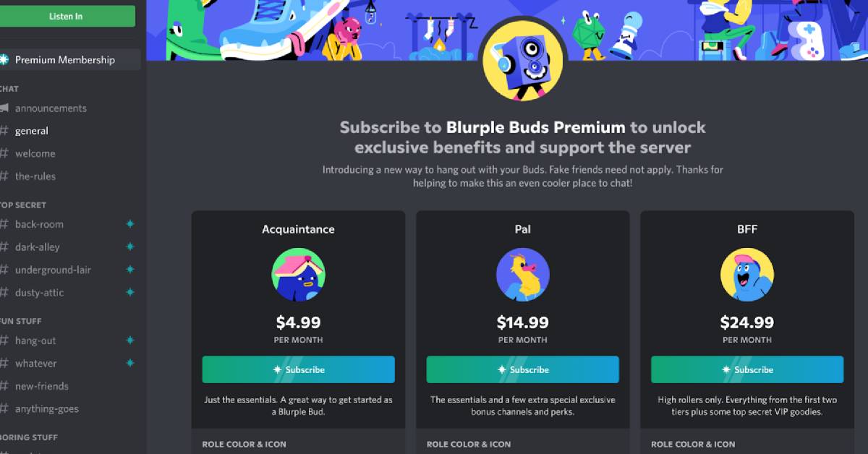Subscribe to the Acquaintance tier
The height and width of the screenshot is (454, 868).
[299, 369]
